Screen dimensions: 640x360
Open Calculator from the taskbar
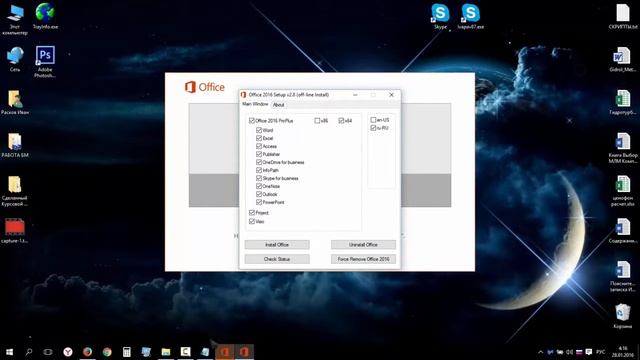[x=127, y=351]
